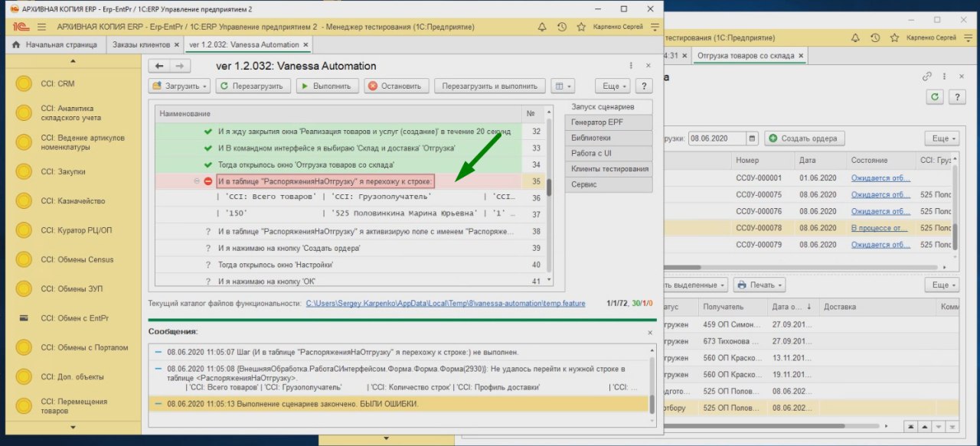Close the Vanessa Automation form with x
The height and width of the screenshot is (446, 980).
point(648,66)
